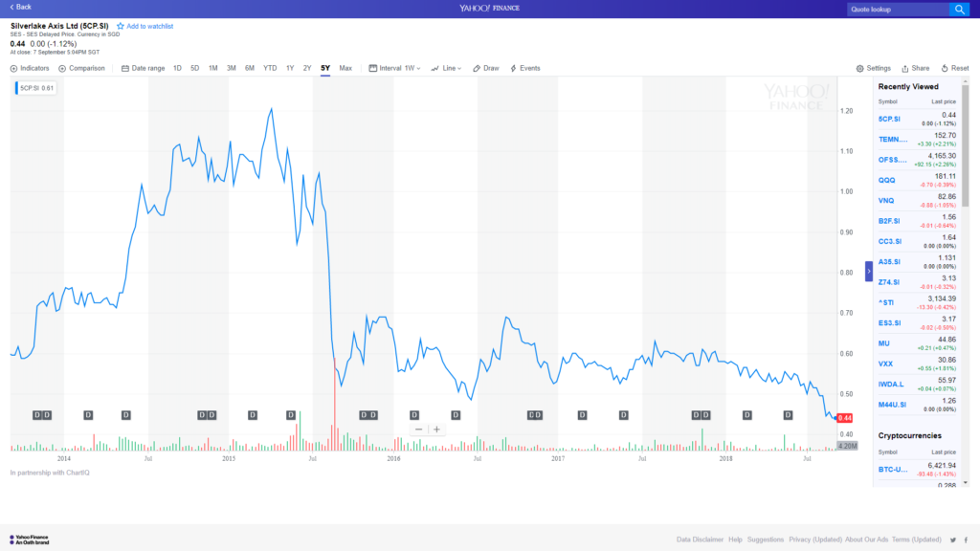Focus the Quote lookup search field
The height and width of the screenshot is (551, 980).
(898, 10)
